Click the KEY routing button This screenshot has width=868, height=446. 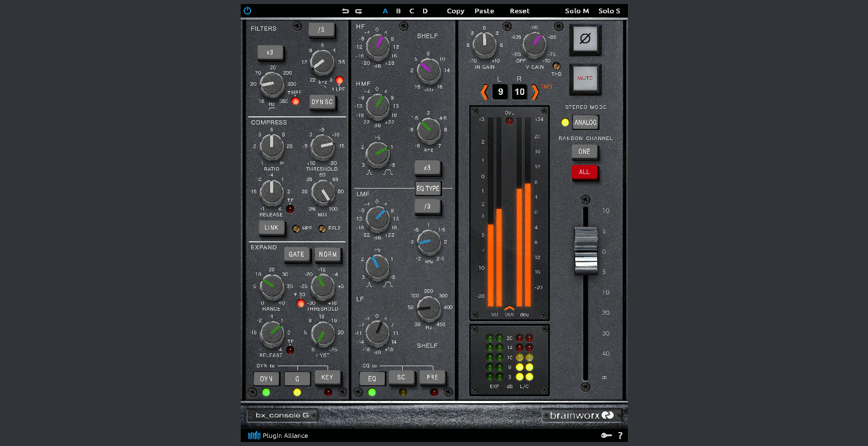click(328, 377)
